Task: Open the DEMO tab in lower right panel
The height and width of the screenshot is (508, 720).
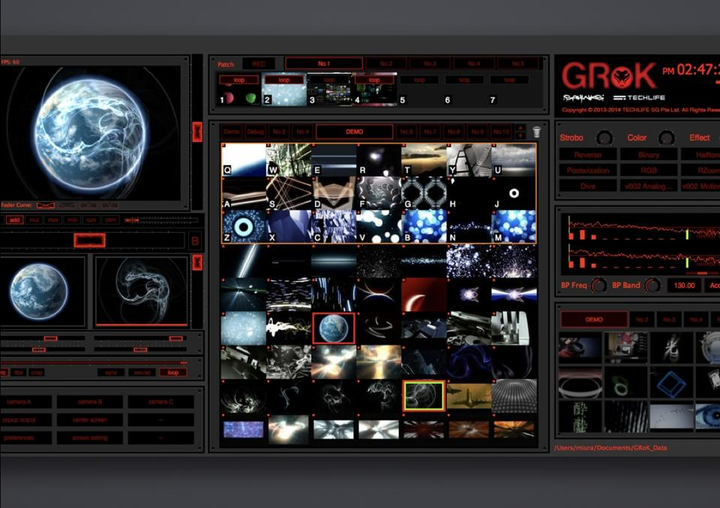Action: [594, 319]
